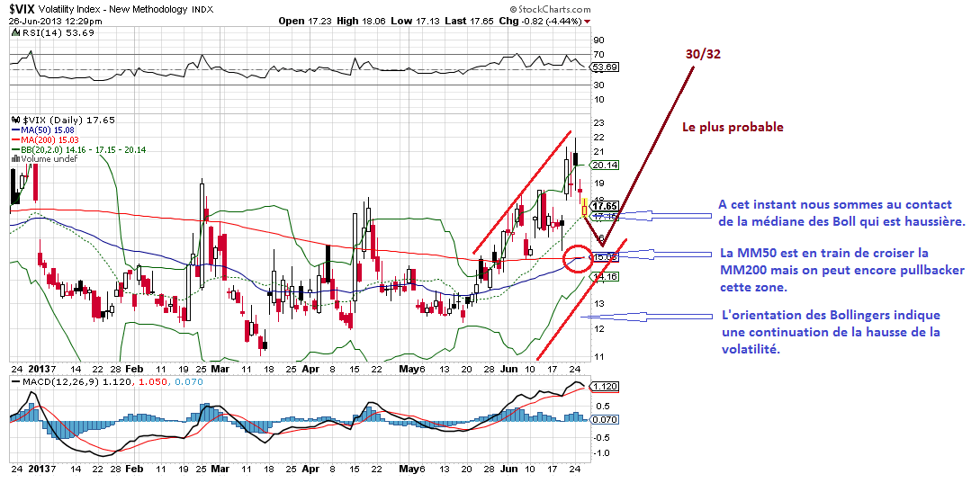This screenshot has height=483, width=980.
Task: Click the ©StockCharts.com attribution
Action: (x=550, y=9)
